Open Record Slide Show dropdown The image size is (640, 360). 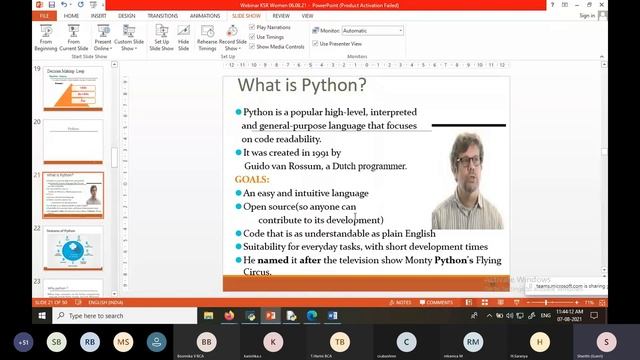tap(233, 38)
